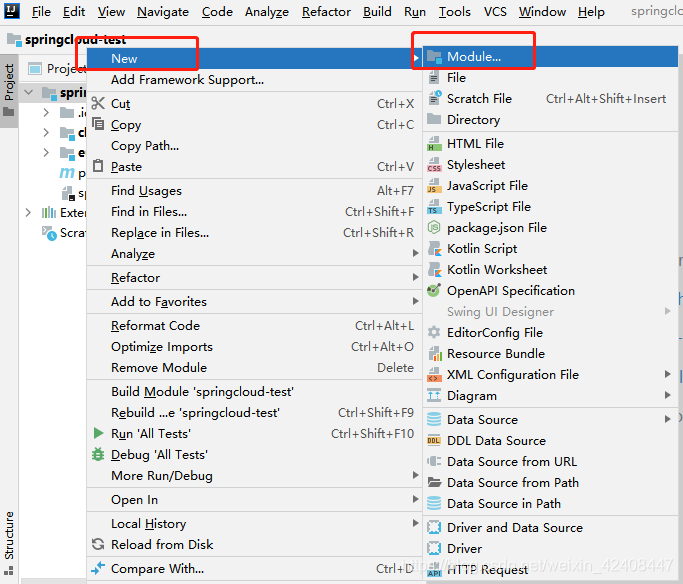Click the HTML File icon
Viewport: 683px width, 584px height.
(434, 144)
